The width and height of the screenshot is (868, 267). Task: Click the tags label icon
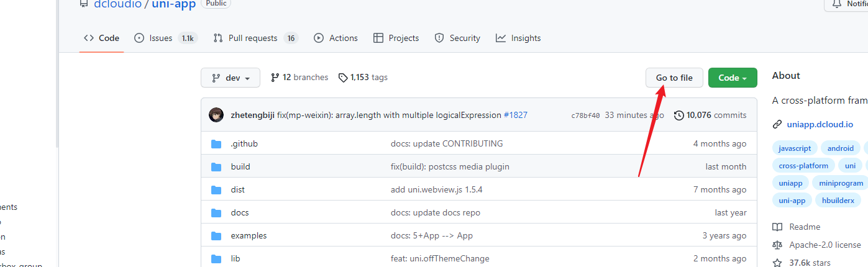click(x=343, y=78)
